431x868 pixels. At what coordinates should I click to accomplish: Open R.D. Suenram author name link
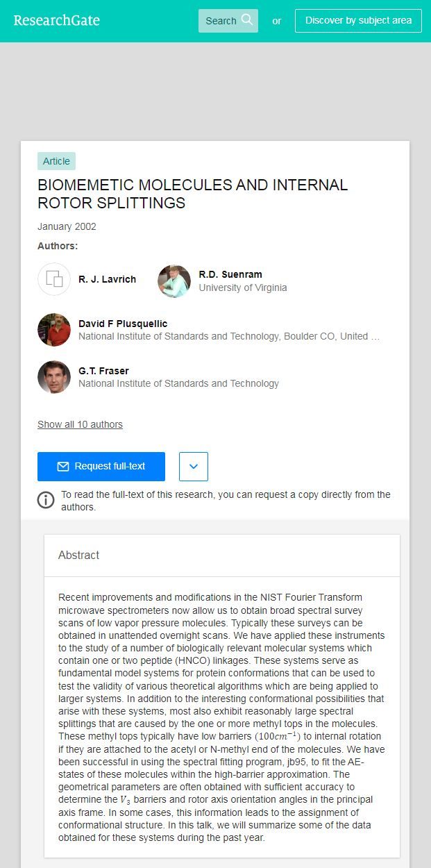pyautogui.click(x=230, y=274)
